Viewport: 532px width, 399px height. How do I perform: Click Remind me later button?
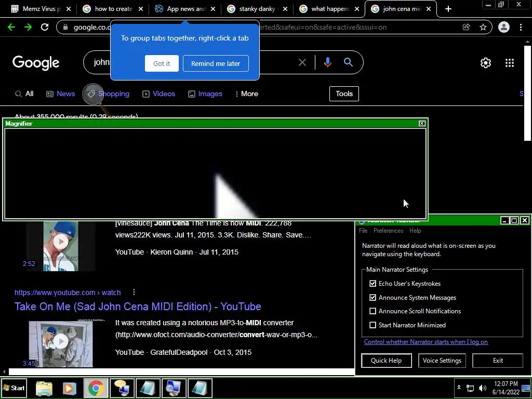click(216, 63)
